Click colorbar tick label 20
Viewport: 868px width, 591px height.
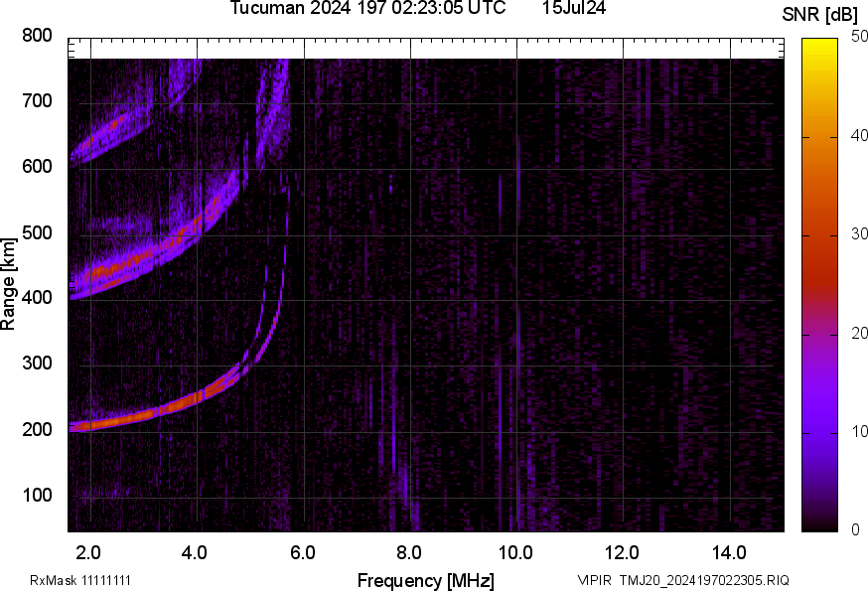(859, 333)
